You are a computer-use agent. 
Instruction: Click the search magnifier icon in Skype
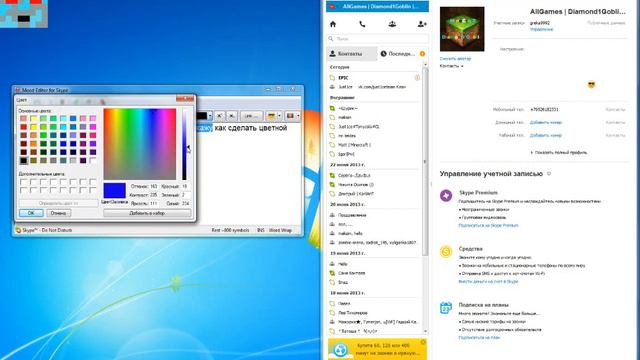point(331,39)
